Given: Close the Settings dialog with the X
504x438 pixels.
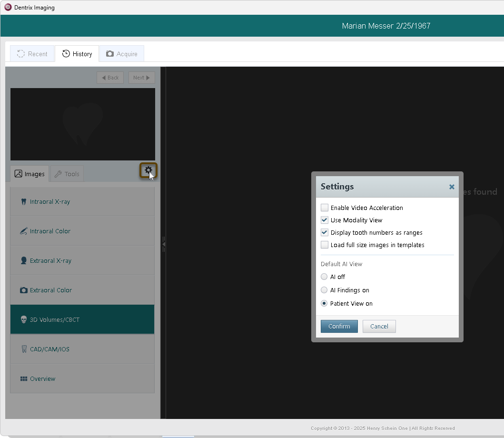Looking at the screenshot, I should pyautogui.click(x=452, y=187).
